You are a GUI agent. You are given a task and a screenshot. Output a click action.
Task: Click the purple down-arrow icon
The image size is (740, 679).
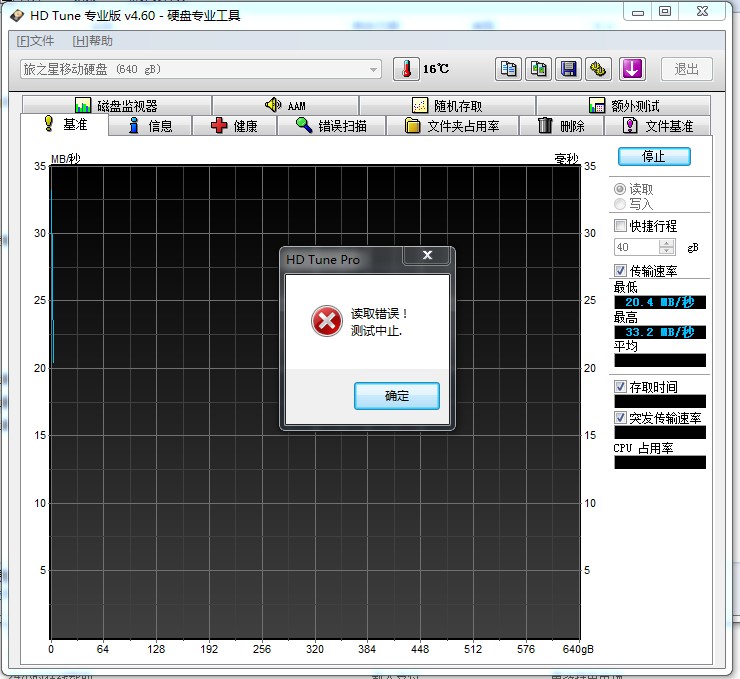coord(632,69)
